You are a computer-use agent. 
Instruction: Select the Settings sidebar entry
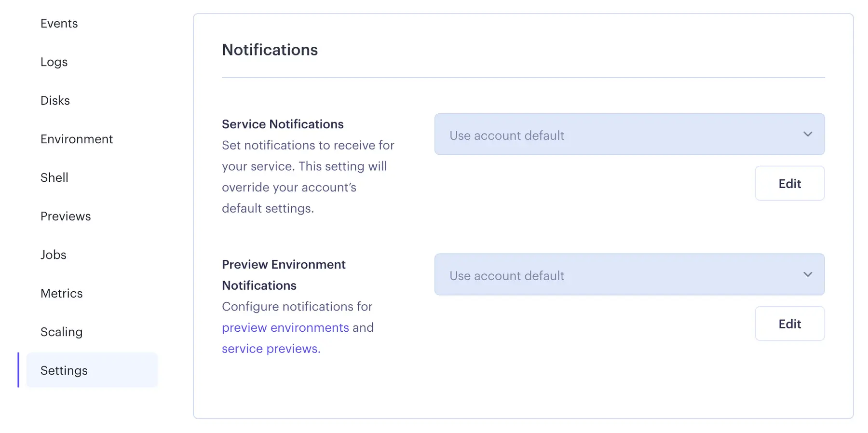(x=64, y=370)
